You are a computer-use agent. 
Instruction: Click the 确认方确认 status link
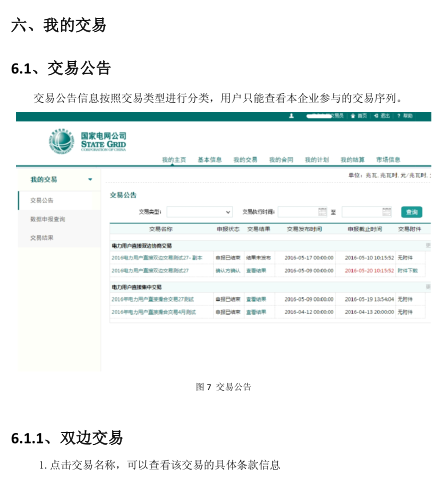coord(228,270)
